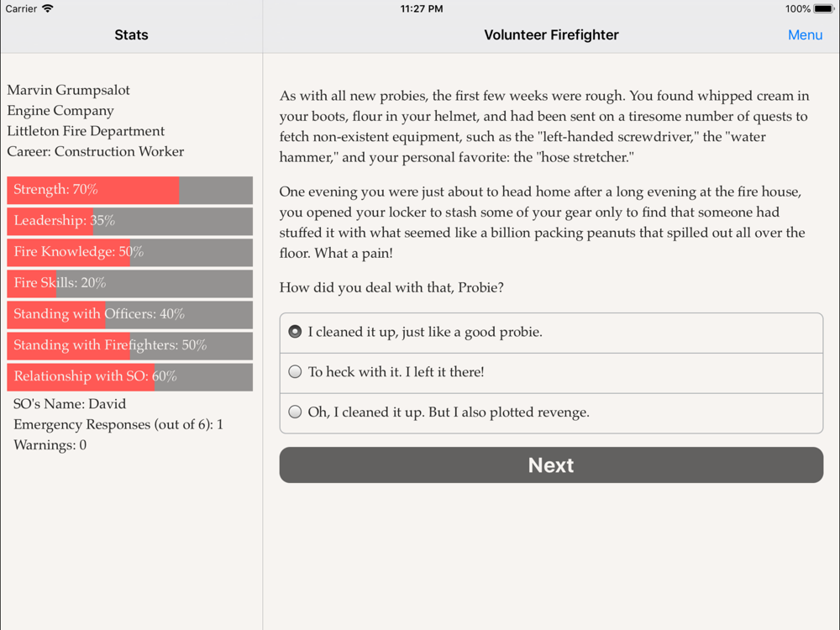Select the Fire Knowledge 50% bar
The width and height of the screenshot is (840, 630).
[129, 252]
